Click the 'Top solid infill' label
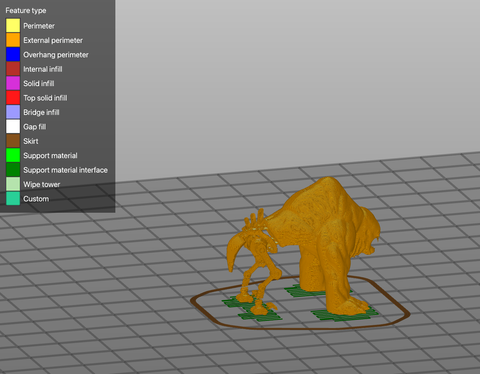 pyautogui.click(x=45, y=98)
